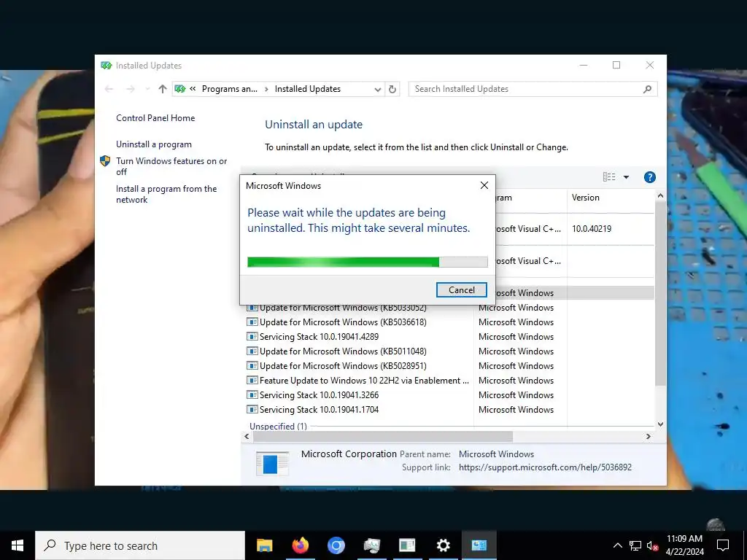The image size is (747, 560).
Task: Open the Windows Start menu
Action: 18,545
